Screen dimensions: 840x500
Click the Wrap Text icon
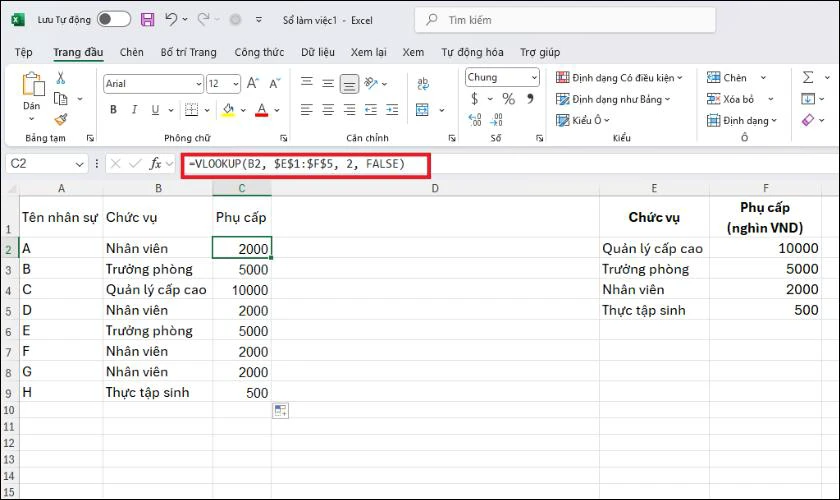pyautogui.click(x=423, y=83)
